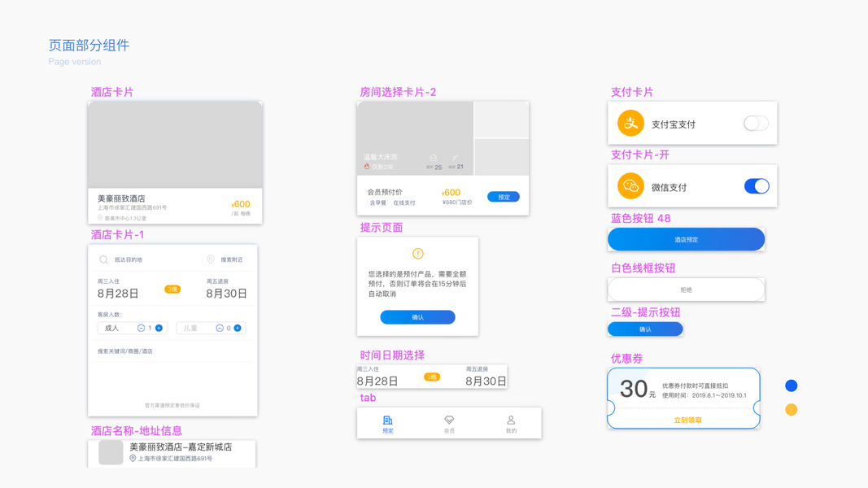Image resolution: width=868 pixels, height=488 pixels.
Task: Select the blue color swatch
Action: pyautogui.click(x=792, y=386)
